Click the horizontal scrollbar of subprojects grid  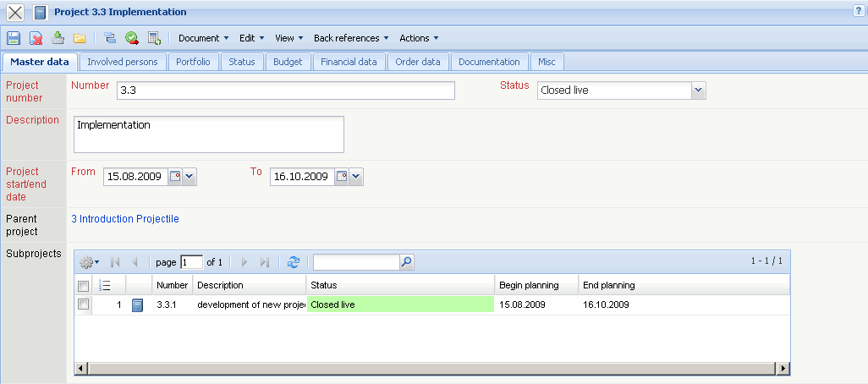click(x=423, y=368)
